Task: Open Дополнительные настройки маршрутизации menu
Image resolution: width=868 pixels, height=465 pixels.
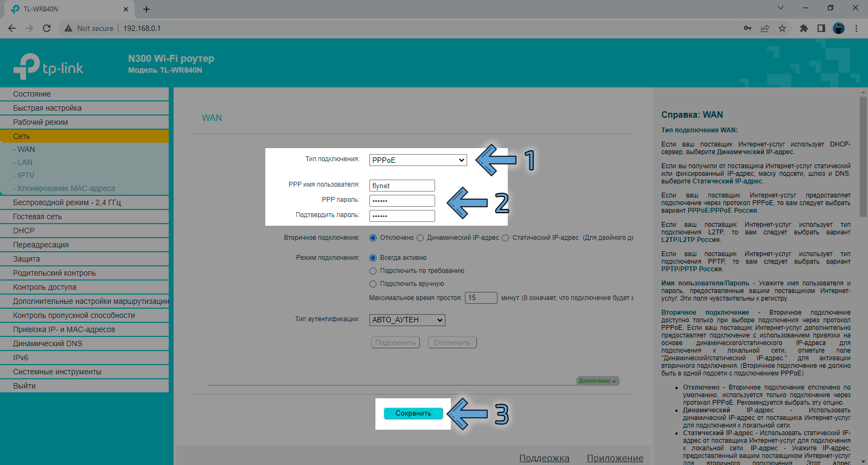Action: (84, 301)
